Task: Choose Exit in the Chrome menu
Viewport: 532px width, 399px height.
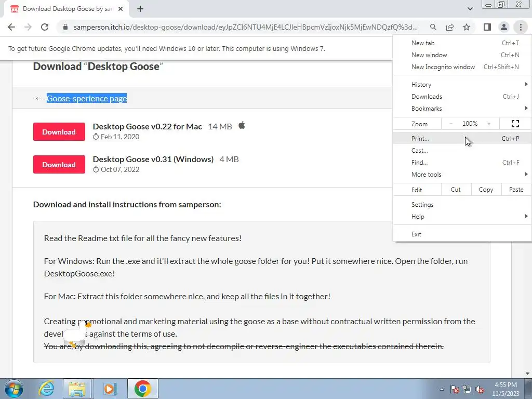Action: (462, 234)
